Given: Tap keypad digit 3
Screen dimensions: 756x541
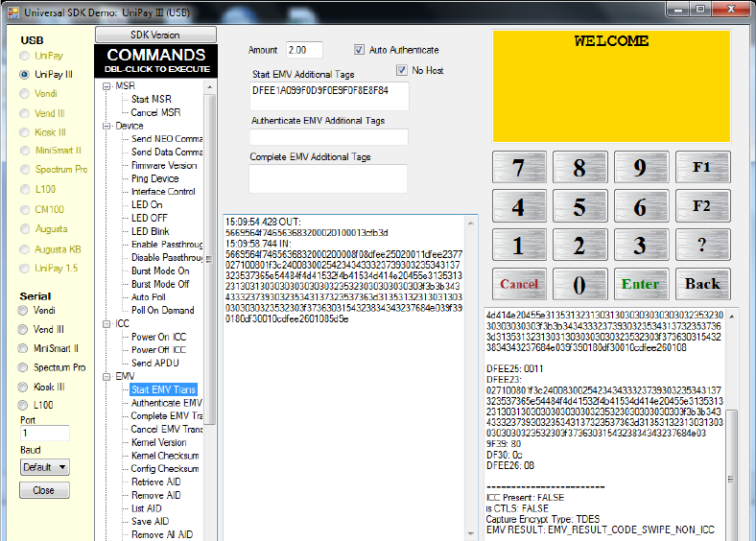Looking at the screenshot, I should pyautogui.click(x=641, y=245).
